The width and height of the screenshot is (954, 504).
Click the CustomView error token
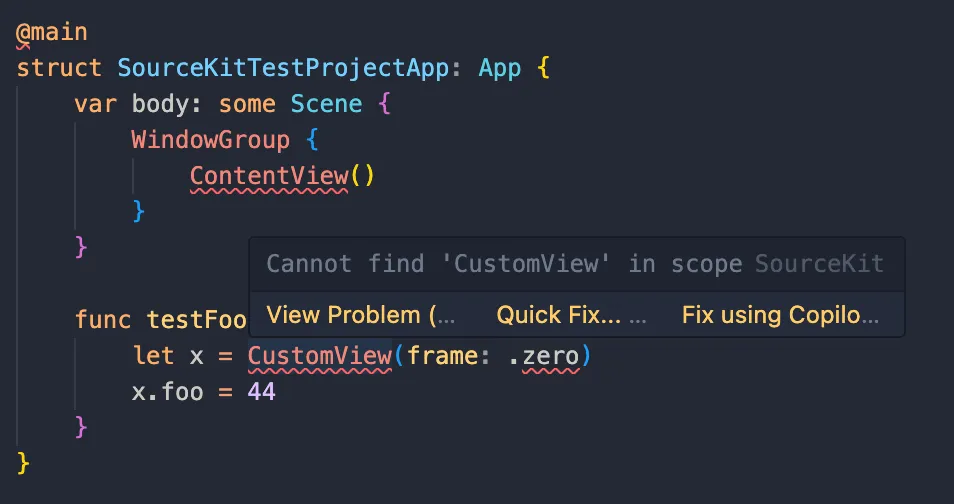[320, 355]
